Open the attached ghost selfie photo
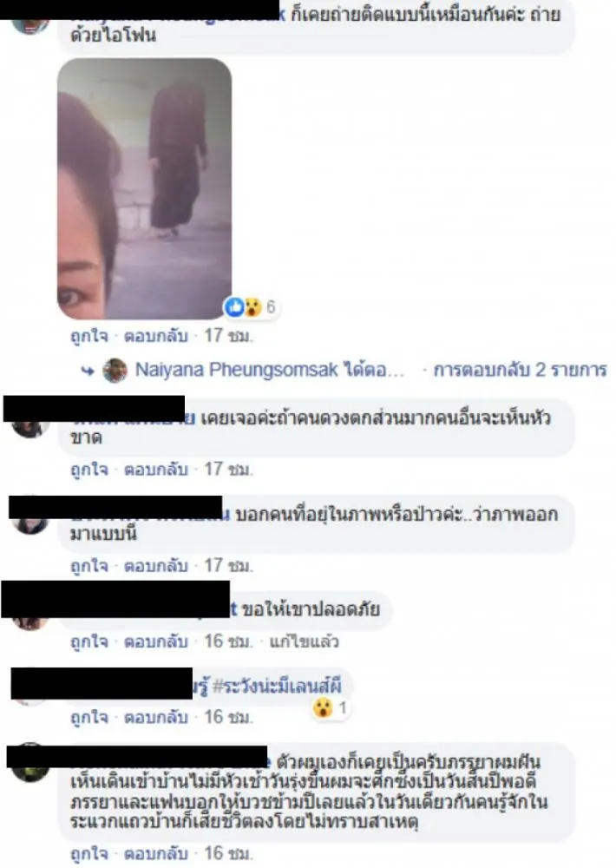Screen dimensions: 616x868 144,188
